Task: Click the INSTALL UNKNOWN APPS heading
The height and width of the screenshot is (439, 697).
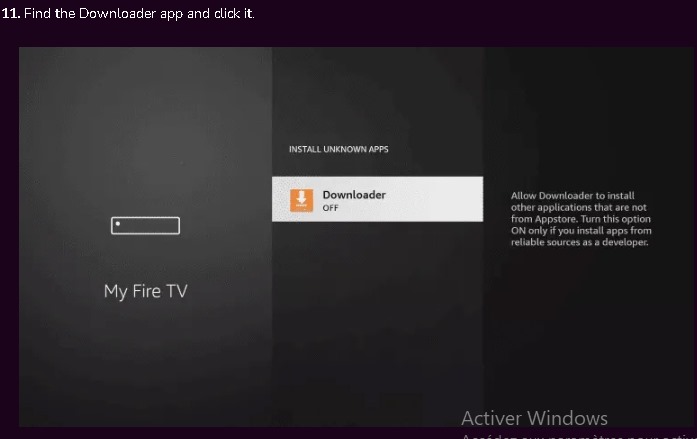Action: pos(338,149)
